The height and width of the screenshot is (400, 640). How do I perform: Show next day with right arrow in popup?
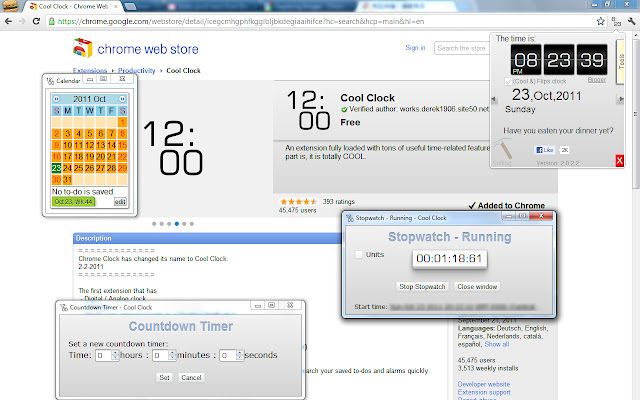(x=621, y=99)
